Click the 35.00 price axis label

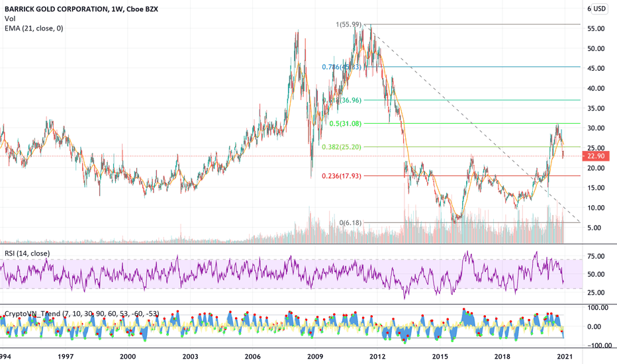click(x=596, y=109)
